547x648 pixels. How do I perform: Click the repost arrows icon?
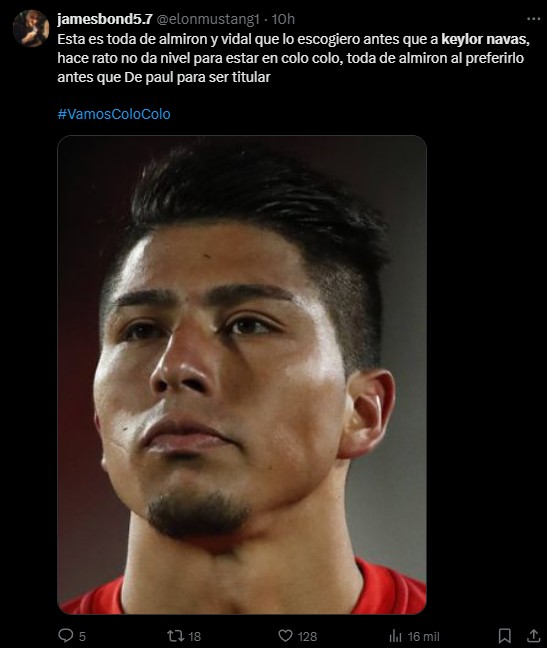(x=175, y=635)
